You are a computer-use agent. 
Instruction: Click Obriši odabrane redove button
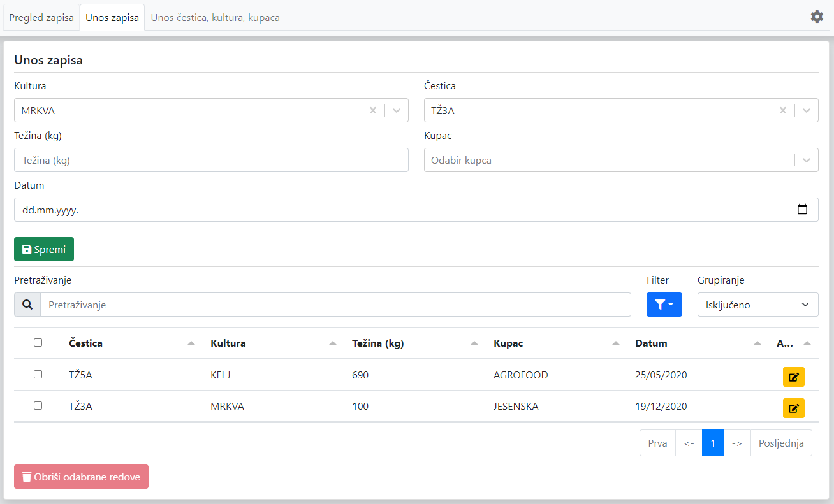81,477
